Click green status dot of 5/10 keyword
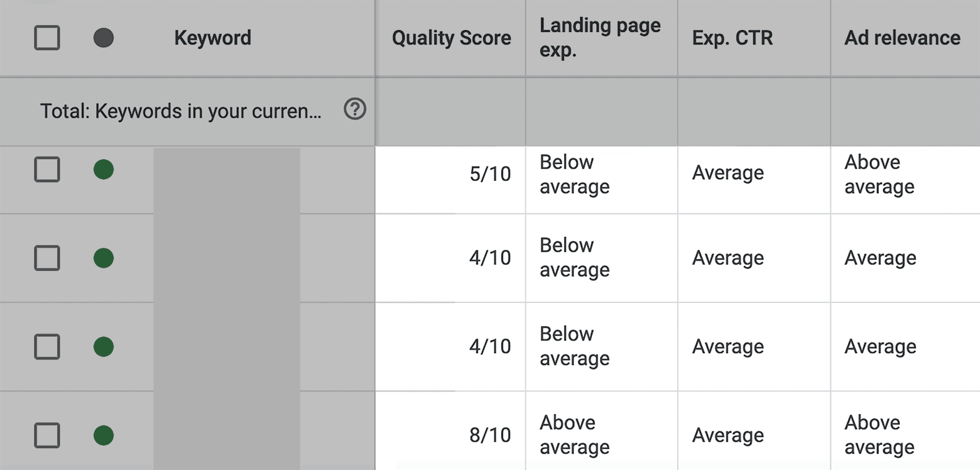 click(104, 170)
